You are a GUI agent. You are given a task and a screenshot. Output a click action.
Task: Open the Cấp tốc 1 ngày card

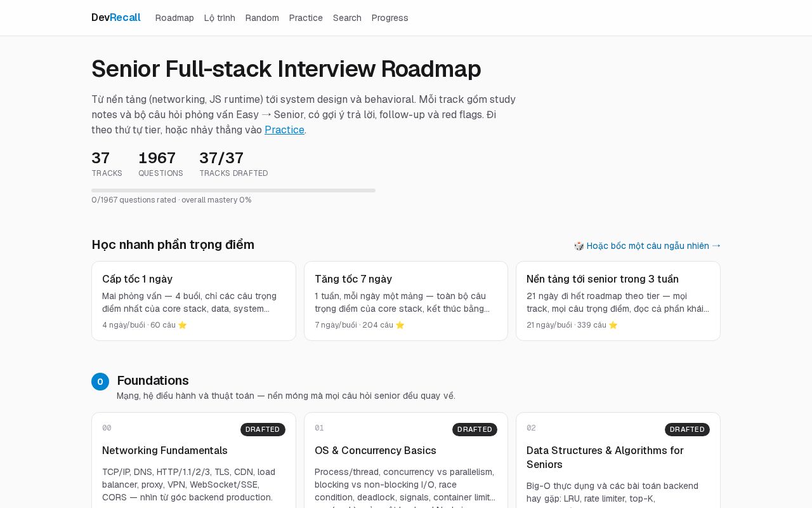[193, 301]
